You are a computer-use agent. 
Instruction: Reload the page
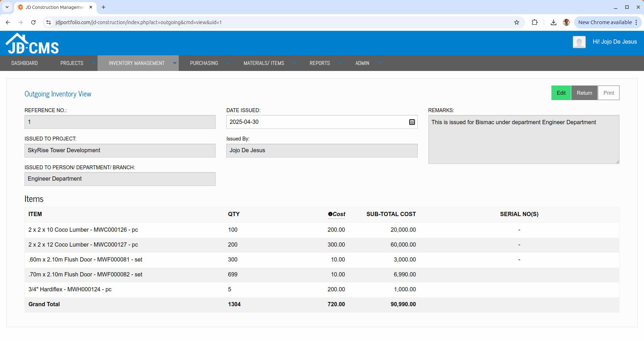33,22
